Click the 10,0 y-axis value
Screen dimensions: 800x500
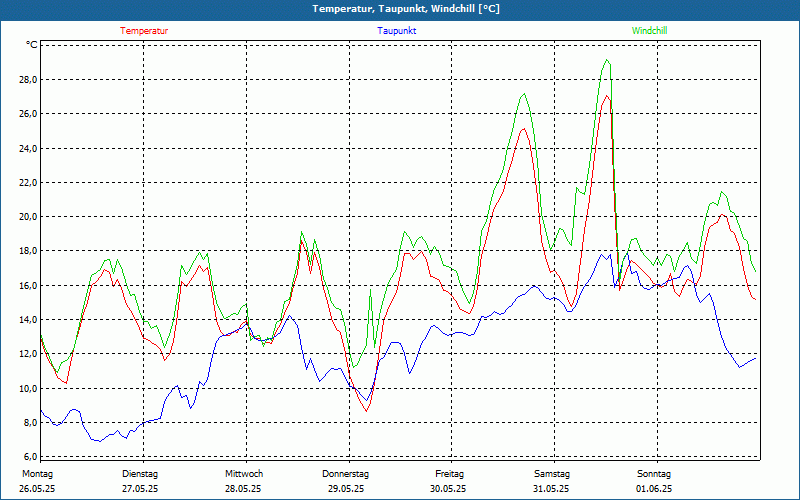[29, 389]
